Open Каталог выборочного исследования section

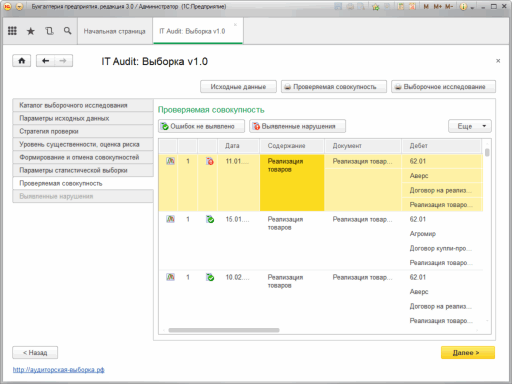click(83, 105)
